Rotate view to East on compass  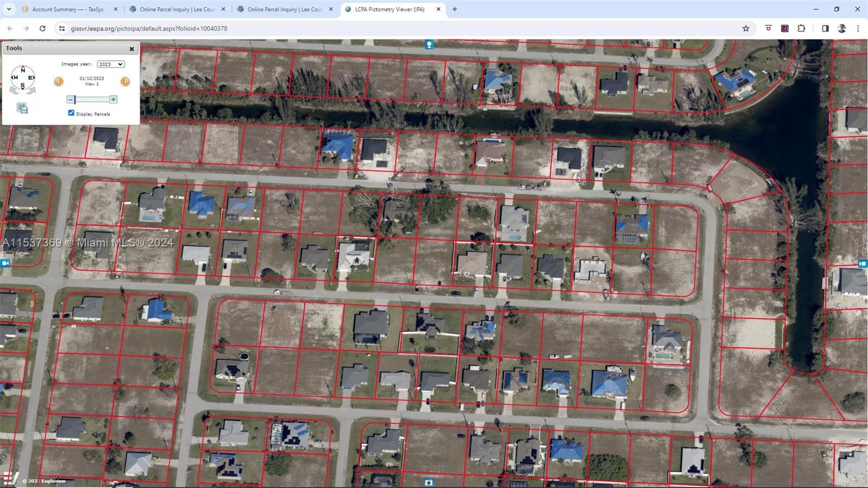(x=31, y=78)
